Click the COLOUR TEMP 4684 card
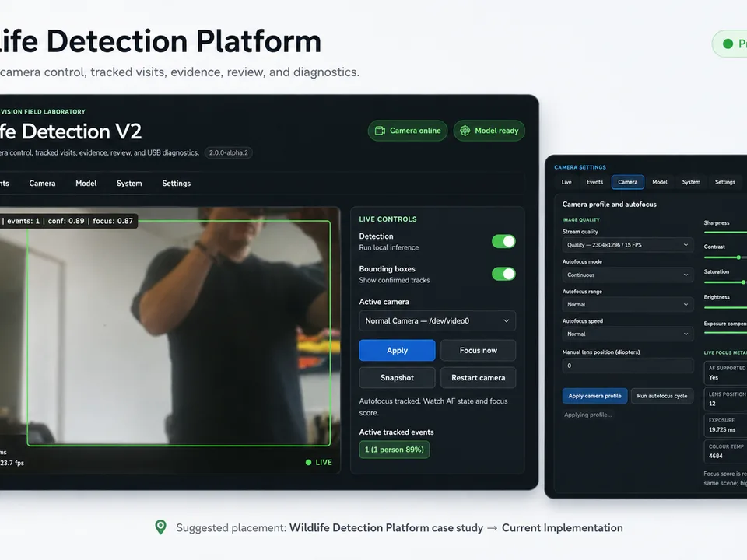Image resolution: width=747 pixels, height=560 pixels. pyautogui.click(x=725, y=451)
